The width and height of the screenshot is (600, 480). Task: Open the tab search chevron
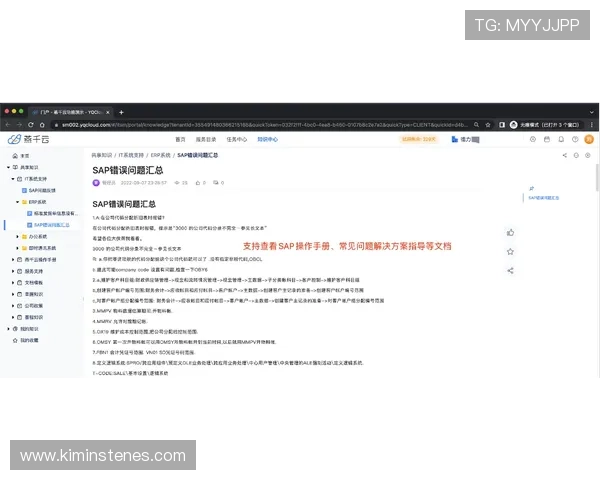click(592, 112)
